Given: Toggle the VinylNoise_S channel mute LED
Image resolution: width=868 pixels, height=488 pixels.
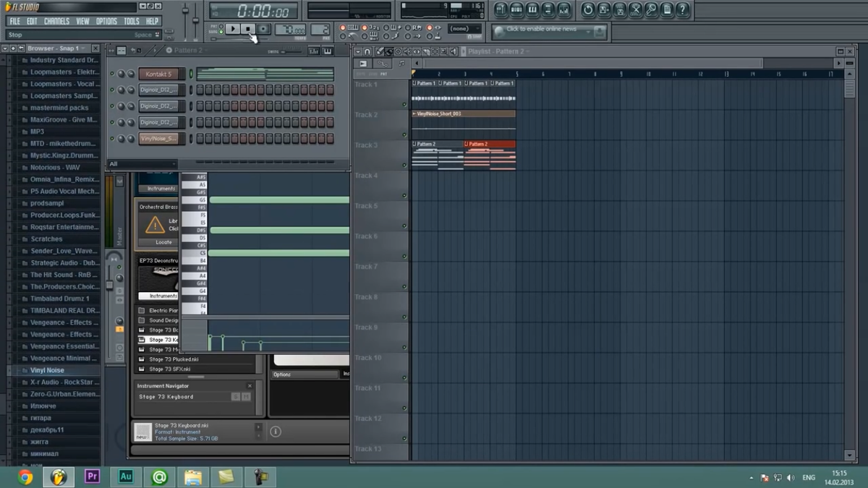Looking at the screenshot, I should 111,138.
